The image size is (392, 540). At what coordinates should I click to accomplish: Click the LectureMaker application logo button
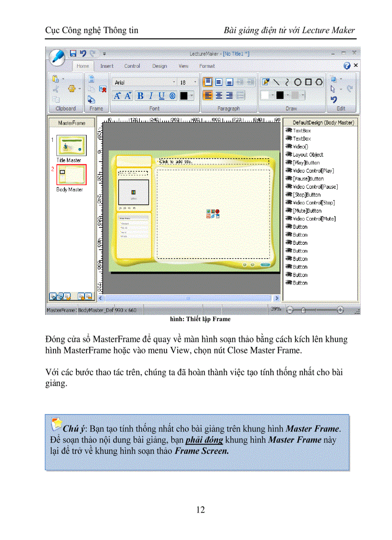click(x=57, y=56)
